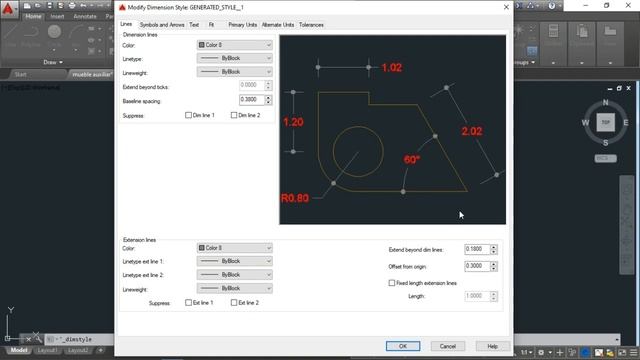
Task: Click the dimension style preview image
Action: [x=393, y=130]
